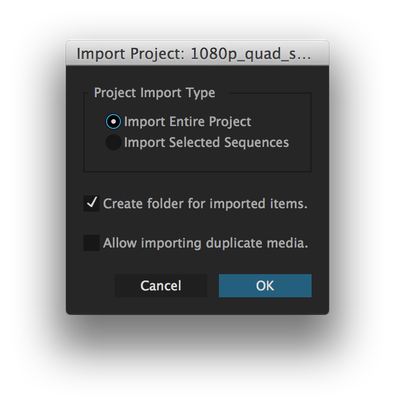This screenshot has width=395, height=406.
Task: Click the 'Allow importing duplicate media.' label
Action: tap(205, 243)
